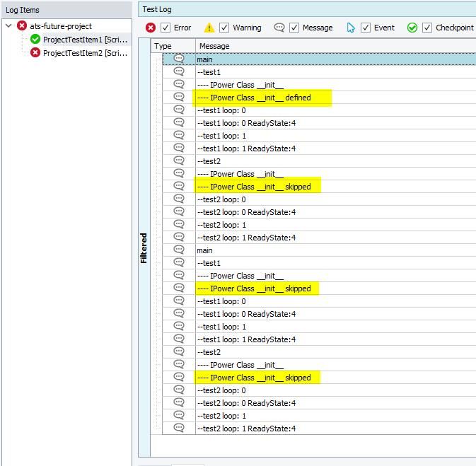This screenshot has width=476, height=466.
Task: Click the Event cursor filter icon
Action: point(351,28)
